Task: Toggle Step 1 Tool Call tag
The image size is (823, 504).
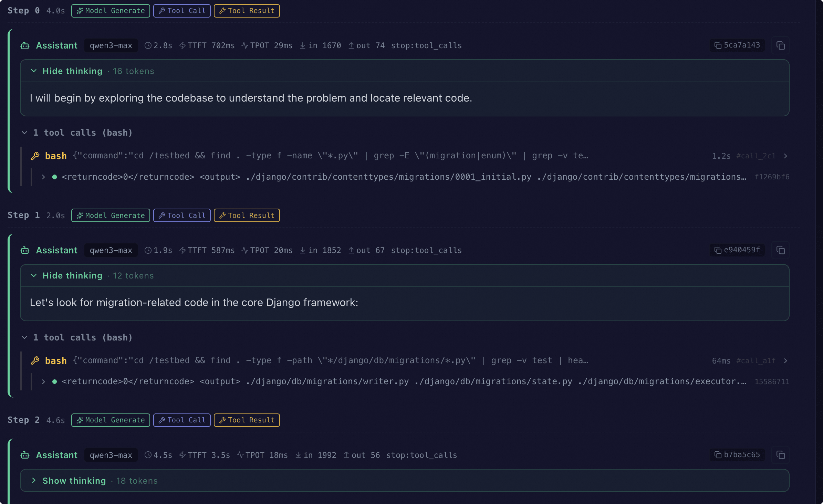Action: [182, 216]
